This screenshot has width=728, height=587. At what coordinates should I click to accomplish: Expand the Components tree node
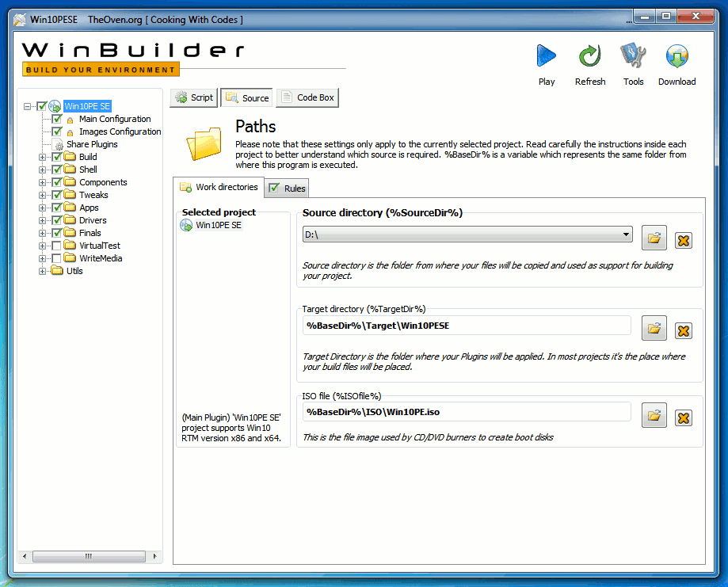click(42, 182)
